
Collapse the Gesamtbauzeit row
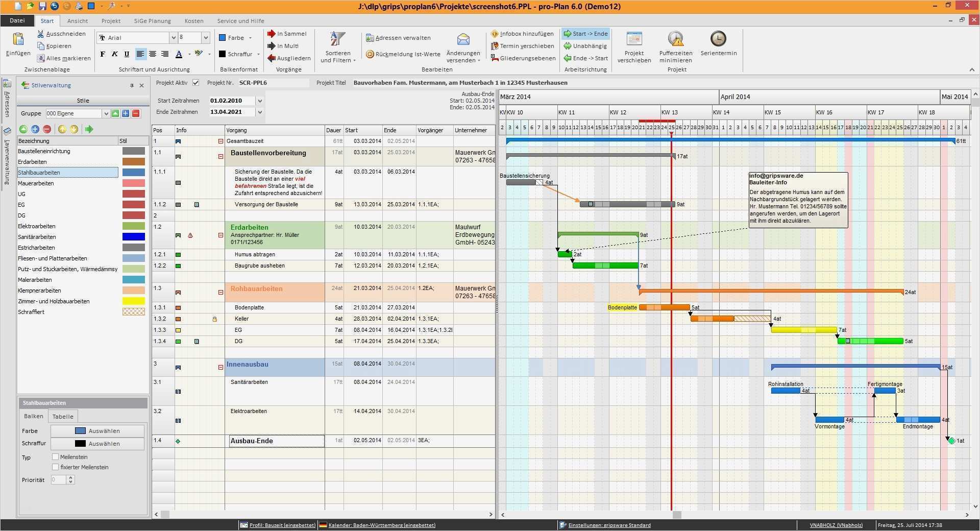tap(221, 141)
